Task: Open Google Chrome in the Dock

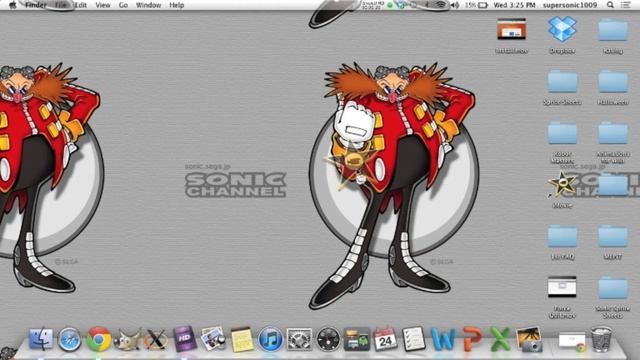Action: 98,339
